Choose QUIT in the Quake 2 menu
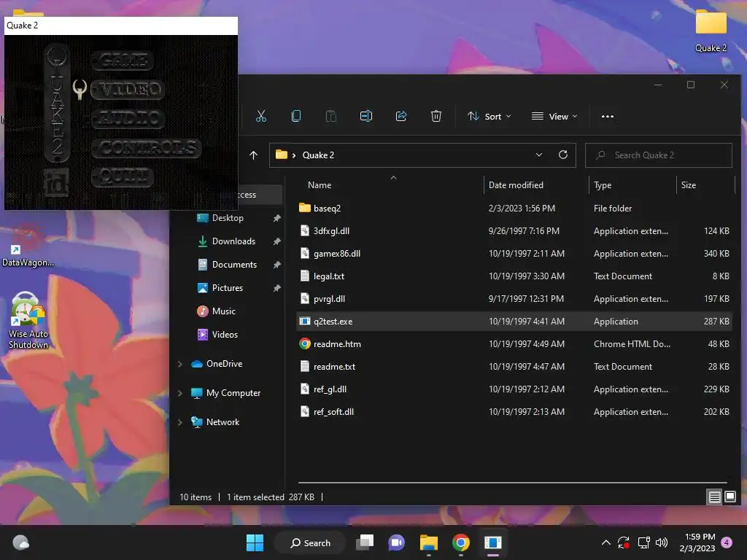Screen dimensions: 747x560 (x=122, y=177)
